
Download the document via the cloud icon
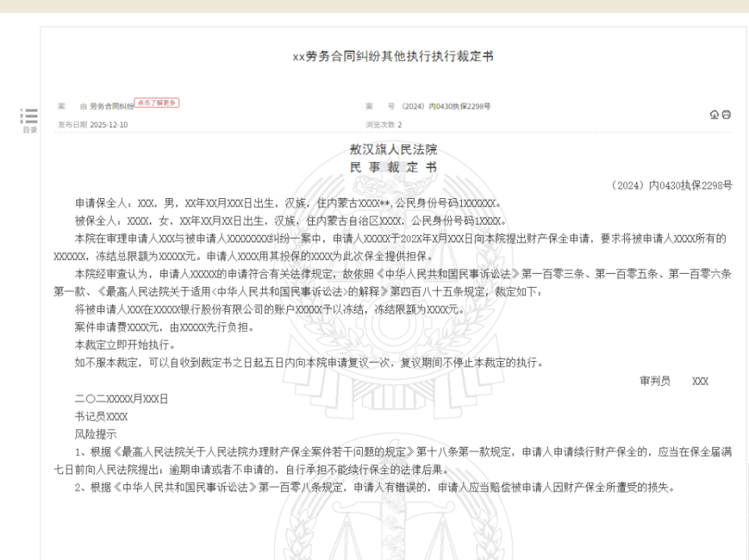[713, 115]
